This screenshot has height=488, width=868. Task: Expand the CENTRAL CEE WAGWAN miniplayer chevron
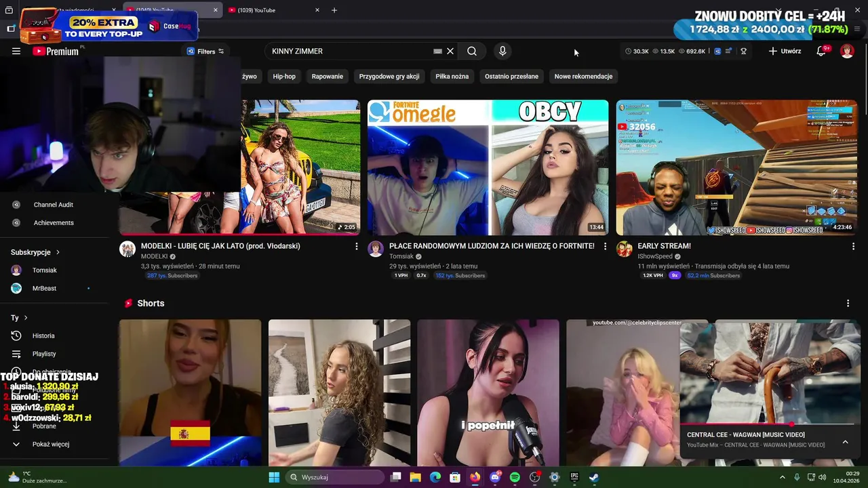pyautogui.click(x=845, y=442)
